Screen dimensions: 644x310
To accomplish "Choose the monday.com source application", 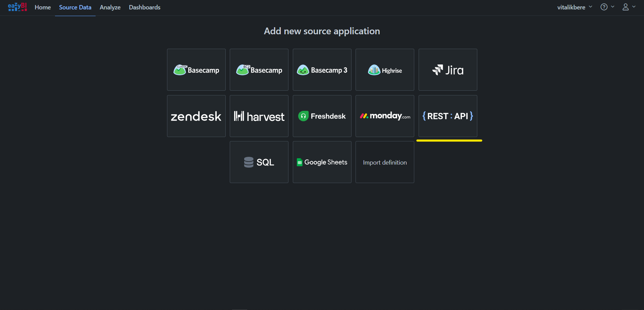I will pyautogui.click(x=385, y=116).
